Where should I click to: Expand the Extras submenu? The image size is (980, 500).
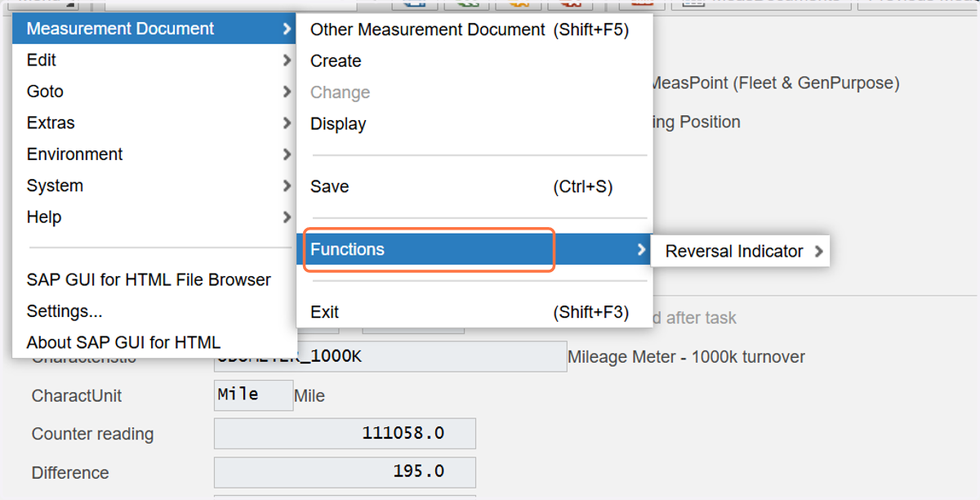click(x=154, y=123)
